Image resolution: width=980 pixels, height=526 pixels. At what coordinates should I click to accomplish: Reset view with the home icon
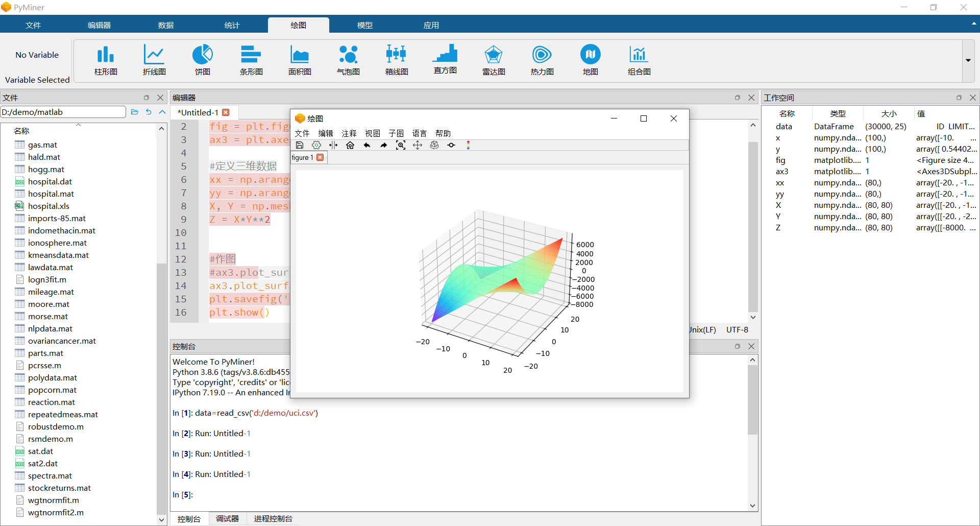click(x=350, y=145)
